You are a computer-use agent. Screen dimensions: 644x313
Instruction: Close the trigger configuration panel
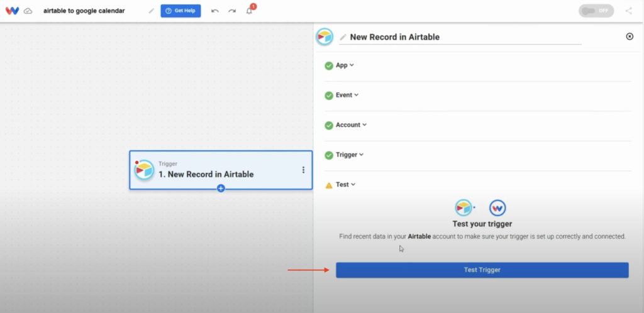click(x=630, y=36)
